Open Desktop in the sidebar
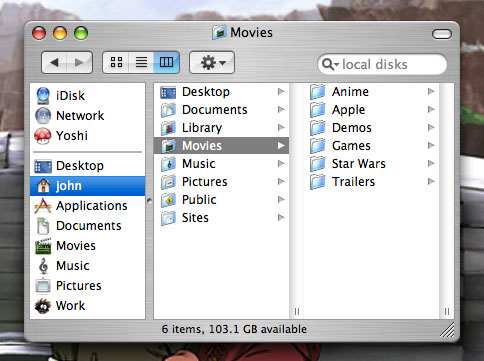 (87, 166)
